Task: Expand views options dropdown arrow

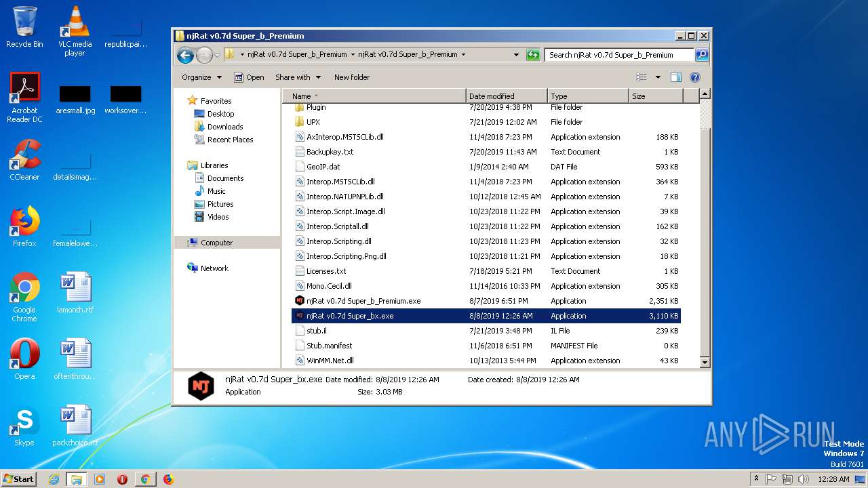Action: [658, 77]
